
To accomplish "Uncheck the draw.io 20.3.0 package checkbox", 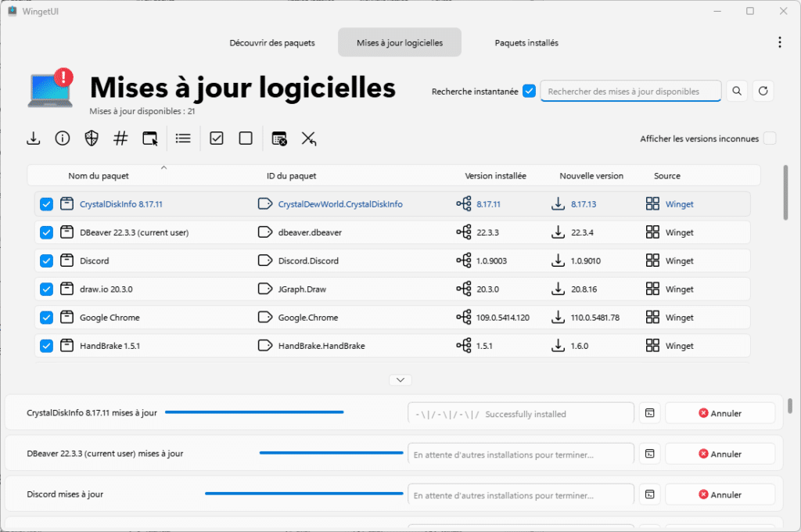I will click(x=46, y=289).
